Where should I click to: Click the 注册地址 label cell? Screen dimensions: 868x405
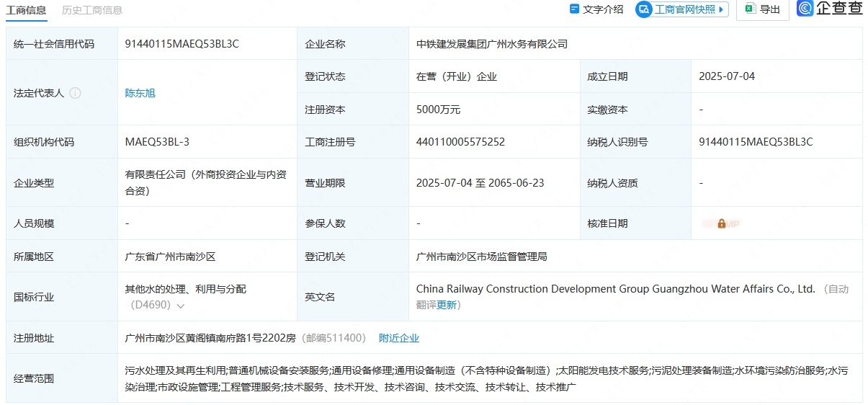[x=62, y=338]
